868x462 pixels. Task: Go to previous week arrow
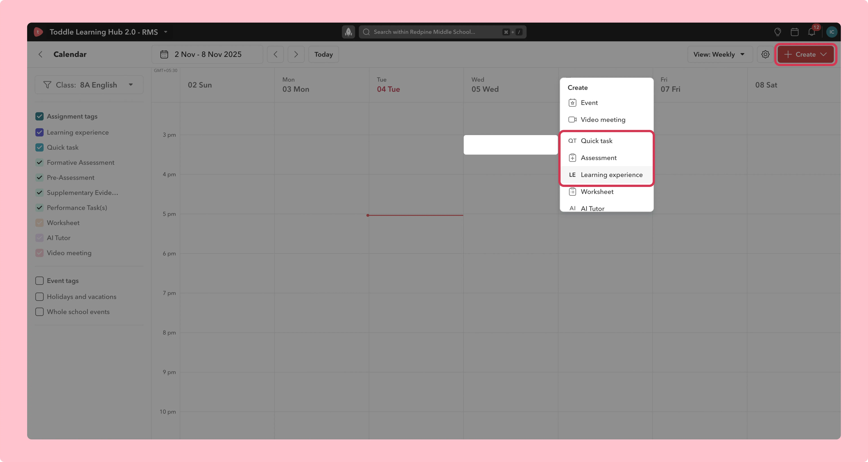275,54
